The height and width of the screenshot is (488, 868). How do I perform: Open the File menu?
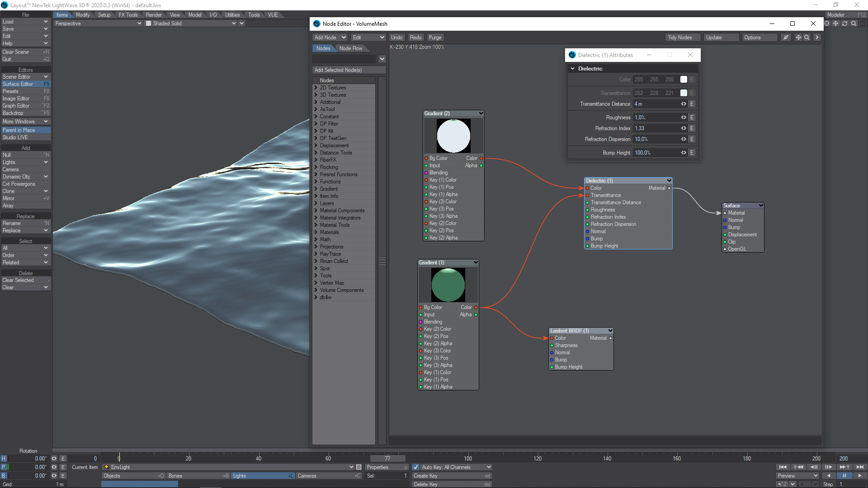click(x=26, y=15)
